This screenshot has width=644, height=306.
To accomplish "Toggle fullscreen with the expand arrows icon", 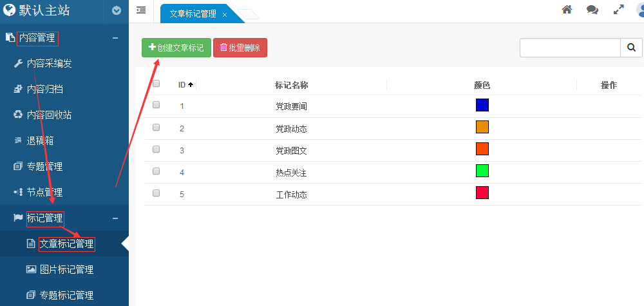I will (x=618, y=10).
